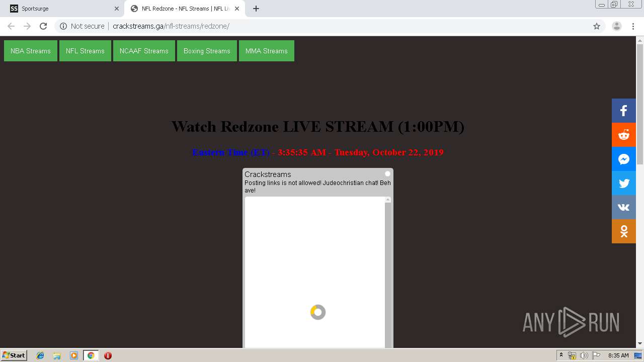Close the NFL Redzone tab
The image size is (644, 362).
(x=237, y=9)
